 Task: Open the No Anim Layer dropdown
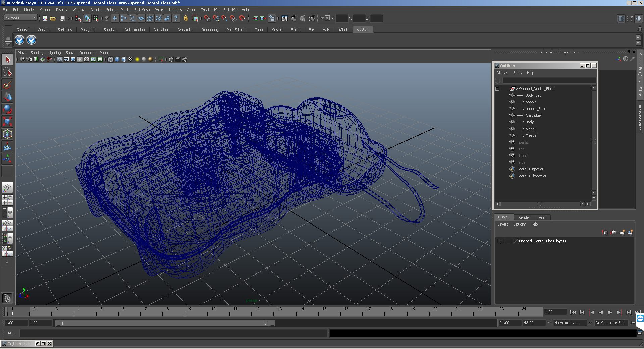point(570,323)
